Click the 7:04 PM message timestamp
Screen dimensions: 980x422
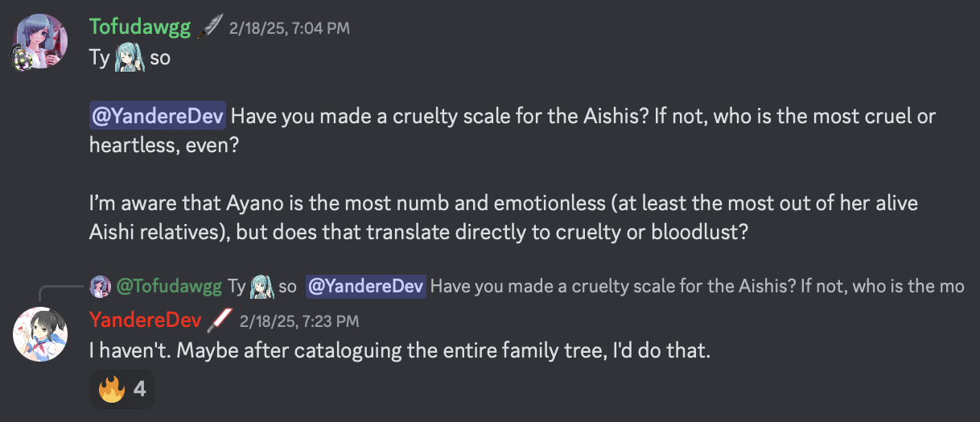(290, 29)
